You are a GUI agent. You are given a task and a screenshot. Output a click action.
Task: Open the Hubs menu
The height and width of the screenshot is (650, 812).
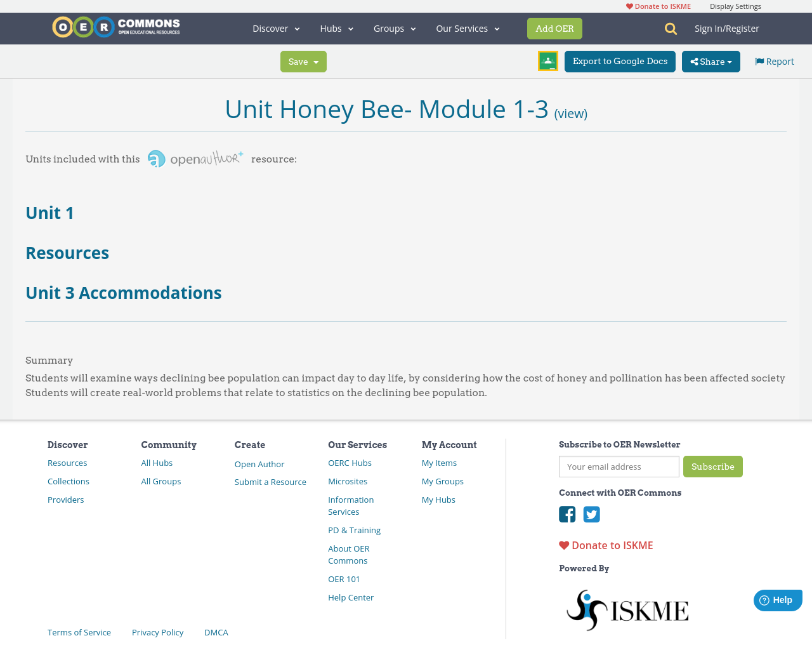pos(337,28)
